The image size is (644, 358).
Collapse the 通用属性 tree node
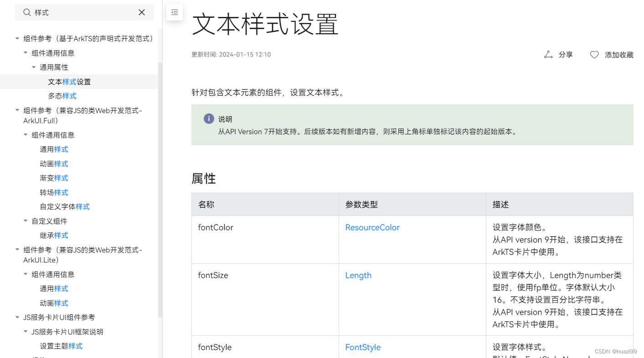click(34, 67)
